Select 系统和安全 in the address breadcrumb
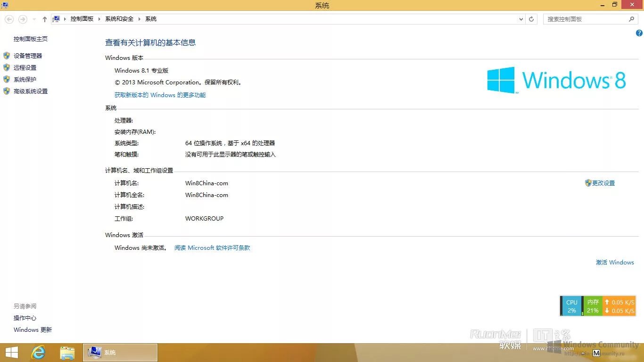The width and height of the screenshot is (644, 362). 119,19
